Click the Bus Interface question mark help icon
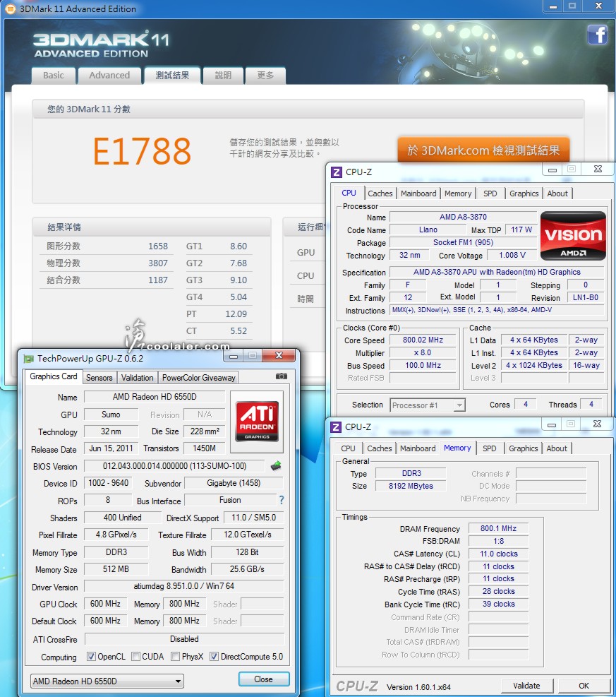The image size is (616, 697). (x=281, y=500)
